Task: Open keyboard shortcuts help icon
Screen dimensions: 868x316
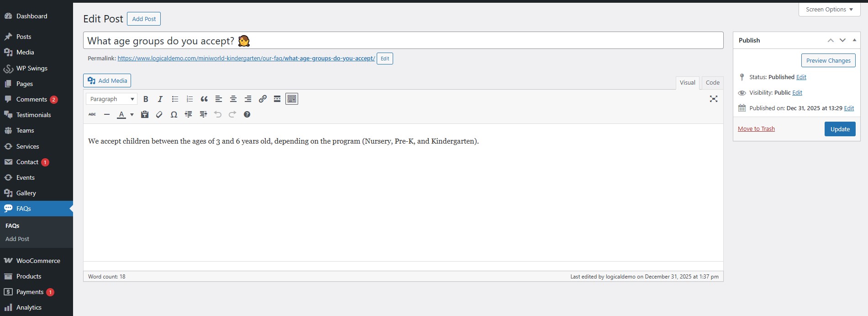Action: pyautogui.click(x=247, y=114)
